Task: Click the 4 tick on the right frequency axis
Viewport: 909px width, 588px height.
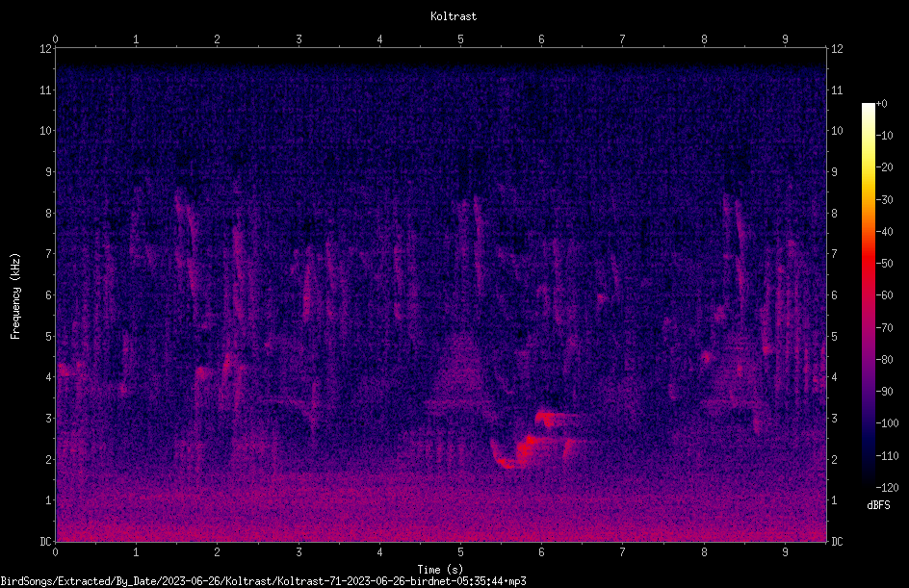Action: coord(834,377)
